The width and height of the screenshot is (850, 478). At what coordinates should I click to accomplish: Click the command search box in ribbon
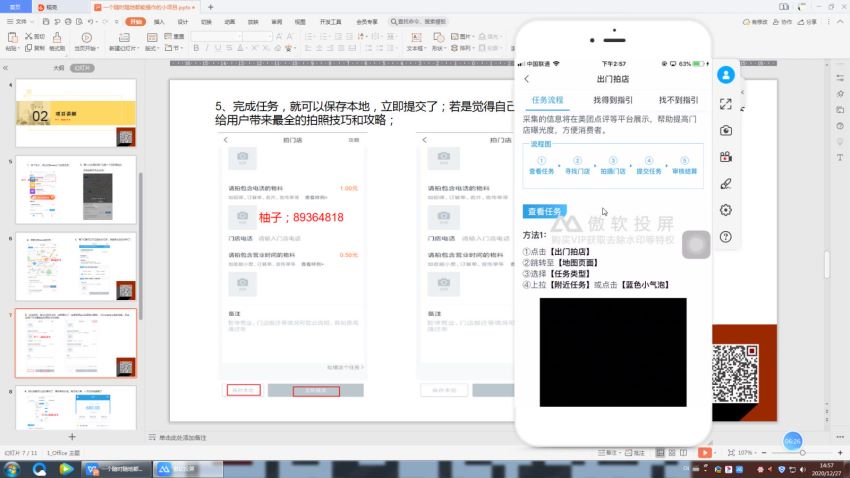[418, 22]
